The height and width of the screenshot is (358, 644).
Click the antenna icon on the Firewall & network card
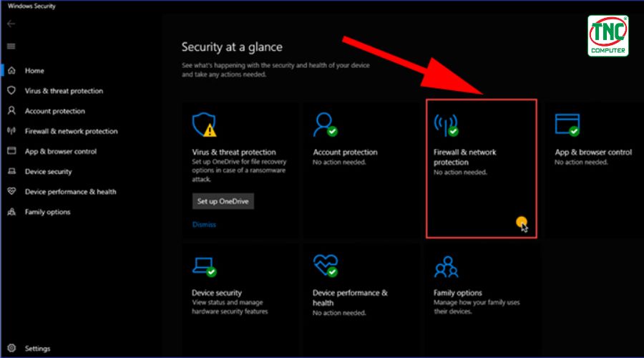446,125
